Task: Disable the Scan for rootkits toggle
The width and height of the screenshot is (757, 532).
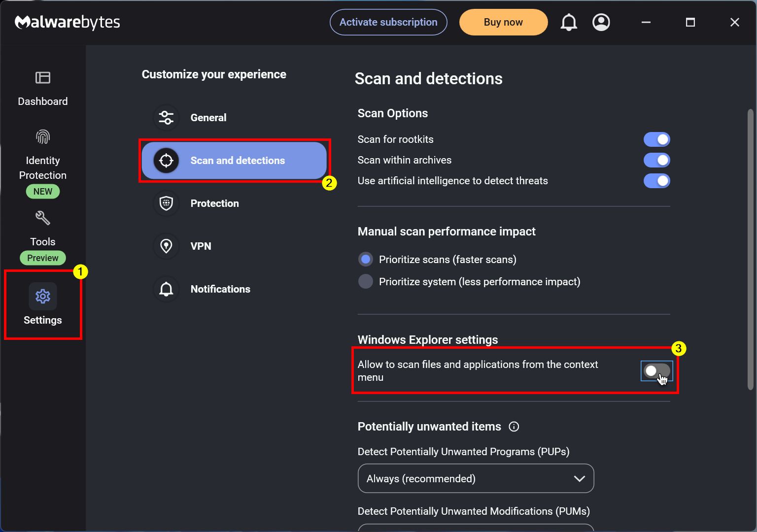Action: click(x=656, y=139)
